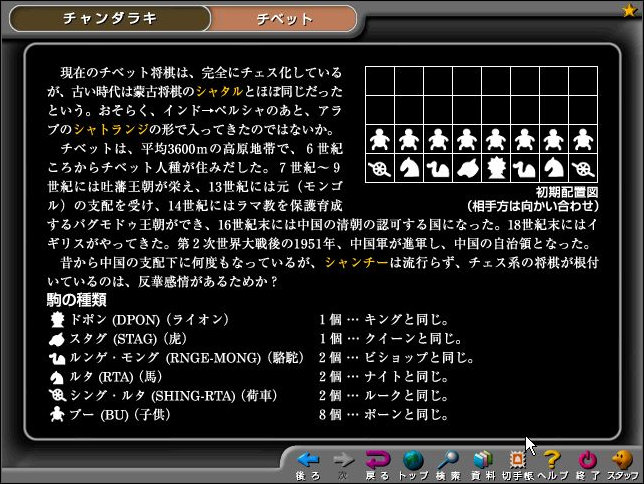Open help with question mark (ヘルプ) icon

tap(551, 460)
